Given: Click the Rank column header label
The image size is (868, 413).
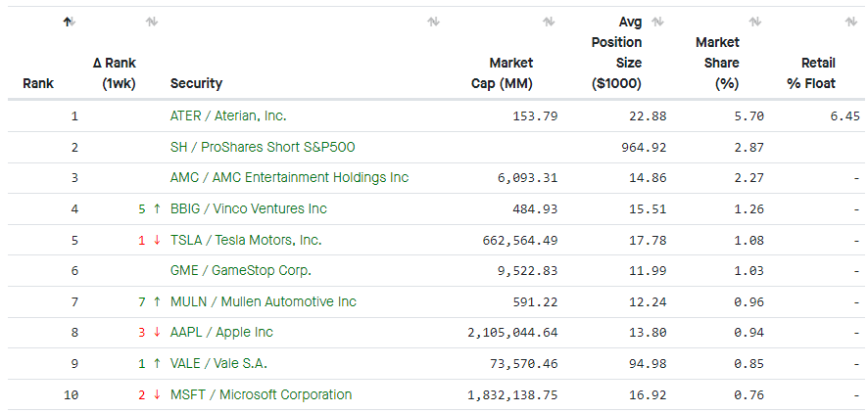Looking at the screenshot, I should [x=38, y=83].
